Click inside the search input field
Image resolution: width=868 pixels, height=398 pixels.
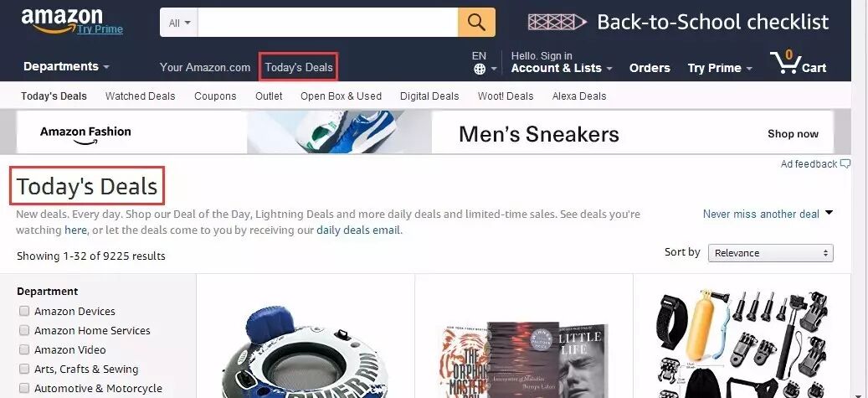click(x=328, y=23)
